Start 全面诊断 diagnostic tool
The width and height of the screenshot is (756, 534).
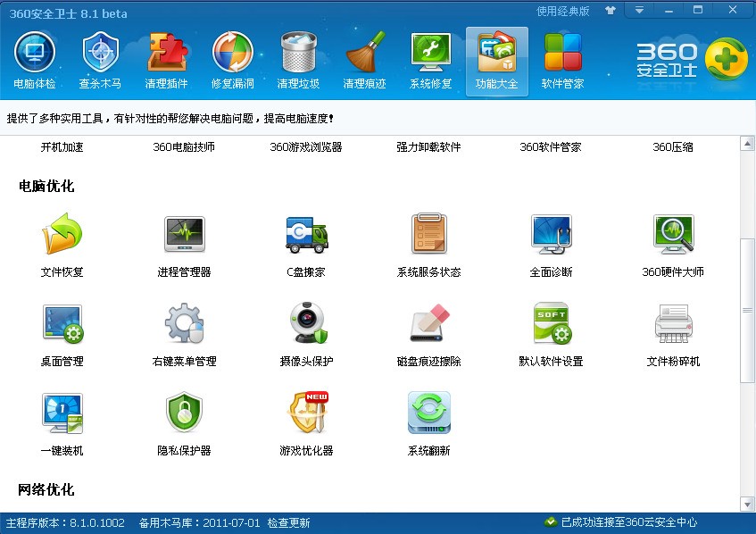(551, 245)
